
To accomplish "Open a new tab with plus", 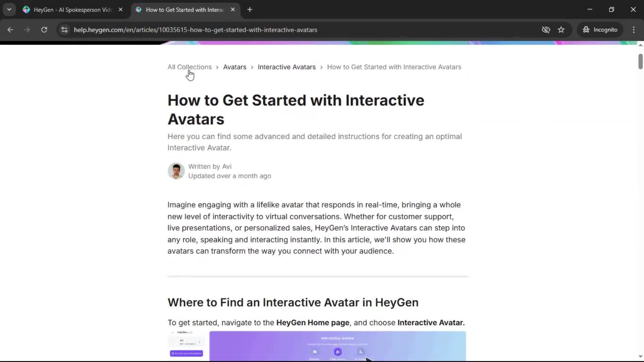I will coord(250,10).
